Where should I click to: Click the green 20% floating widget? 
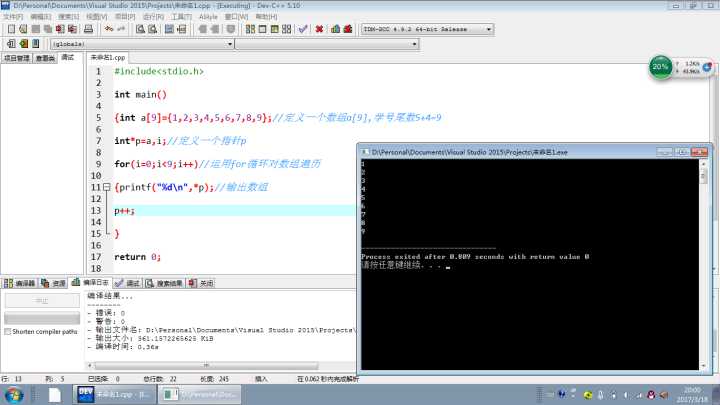pyautogui.click(x=660, y=67)
